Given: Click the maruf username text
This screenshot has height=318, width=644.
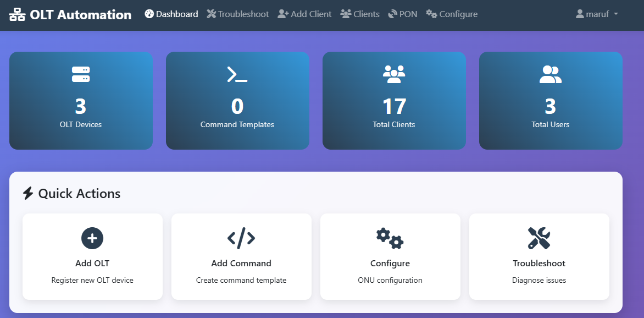Looking at the screenshot, I should pyautogui.click(x=597, y=14).
